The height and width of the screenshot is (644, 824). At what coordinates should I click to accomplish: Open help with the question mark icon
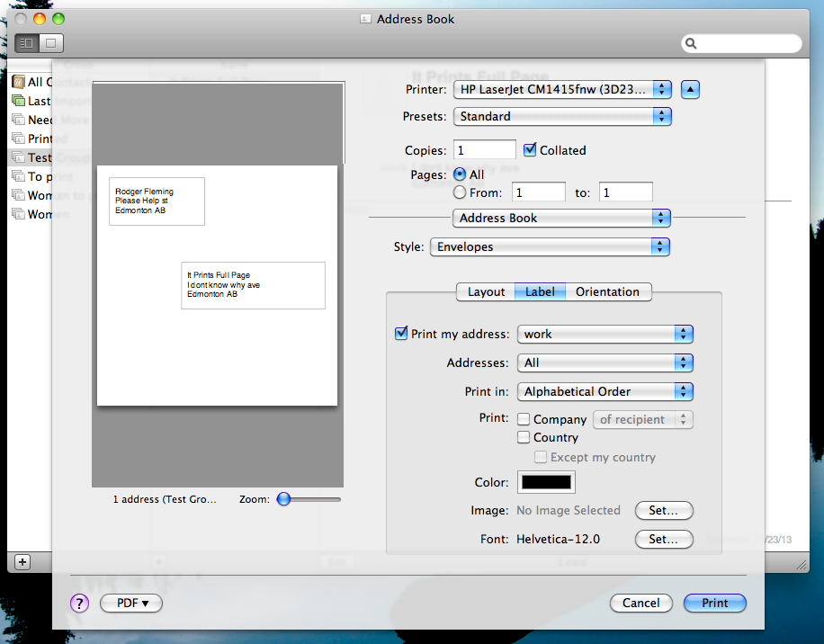pos(79,603)
